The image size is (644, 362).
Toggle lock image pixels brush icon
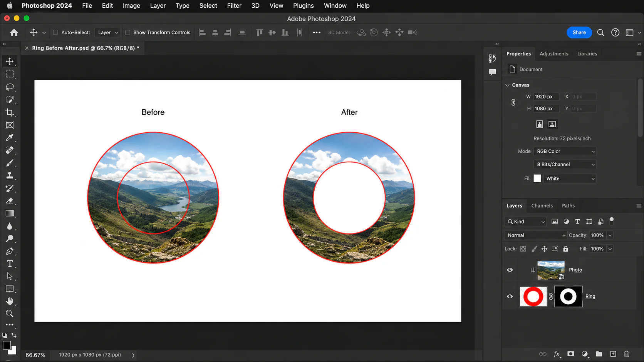[534, 249]
